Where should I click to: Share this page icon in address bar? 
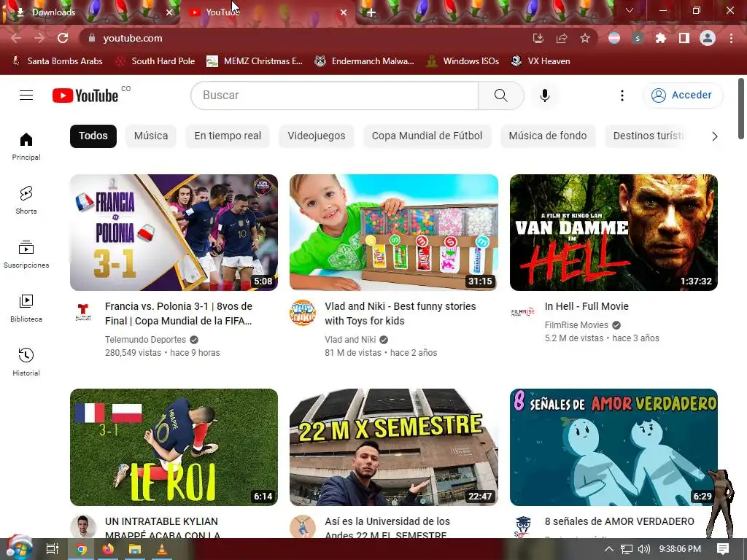562,38
